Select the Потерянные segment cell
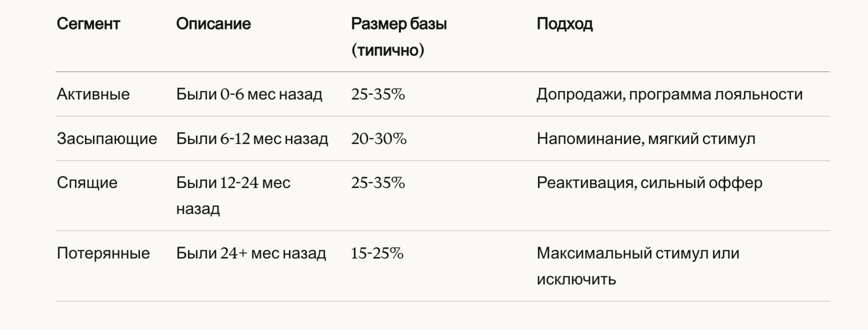The height and width of the screenshot is (330, 868). point(103,253)
